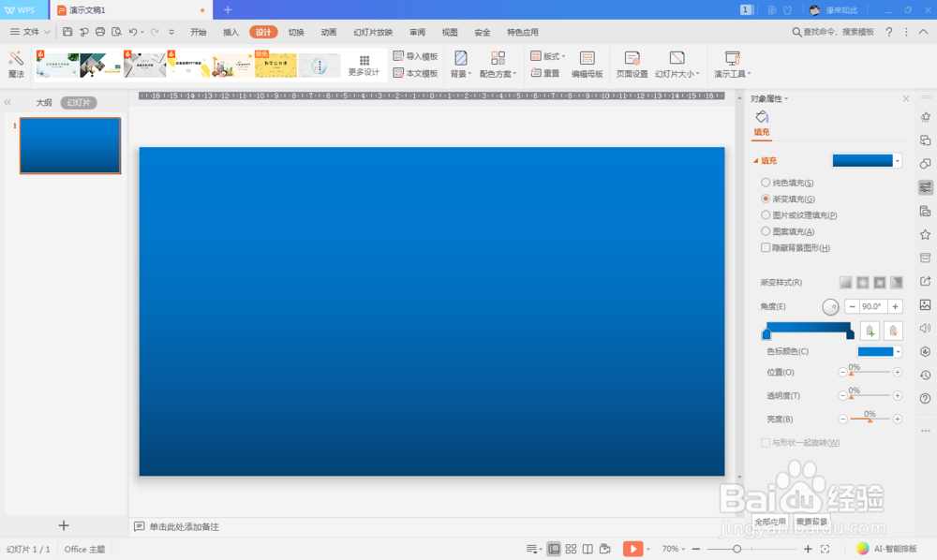The width and height of the screenshot is (937, 560).
Task: Click the left gradient stop marker
Action: pos(766,333)
